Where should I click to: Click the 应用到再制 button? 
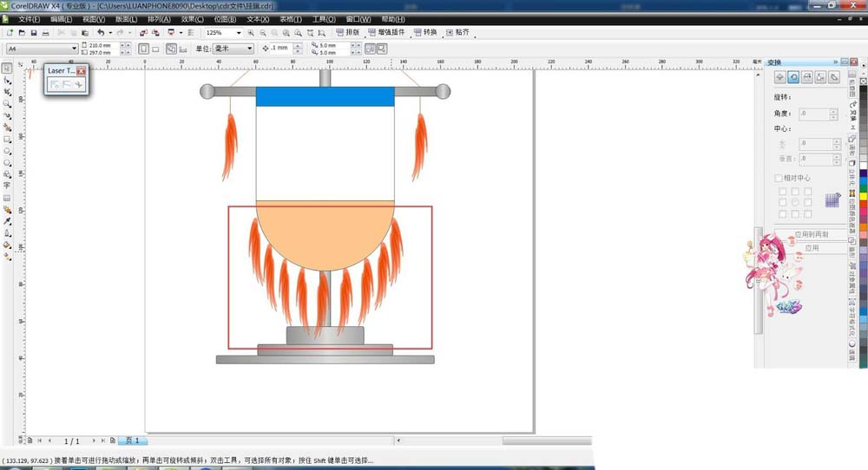[x=812, y=234]
